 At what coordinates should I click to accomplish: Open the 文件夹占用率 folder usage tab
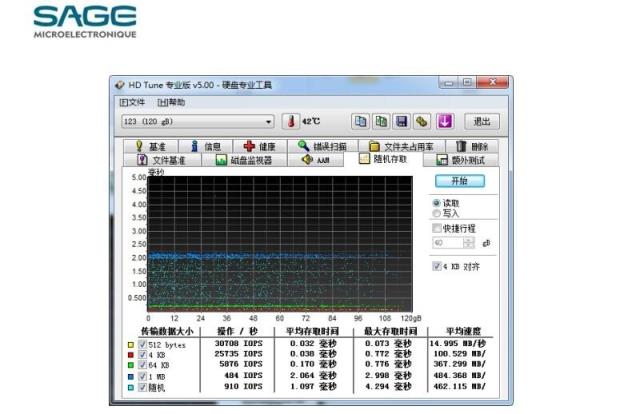point(402,146)
